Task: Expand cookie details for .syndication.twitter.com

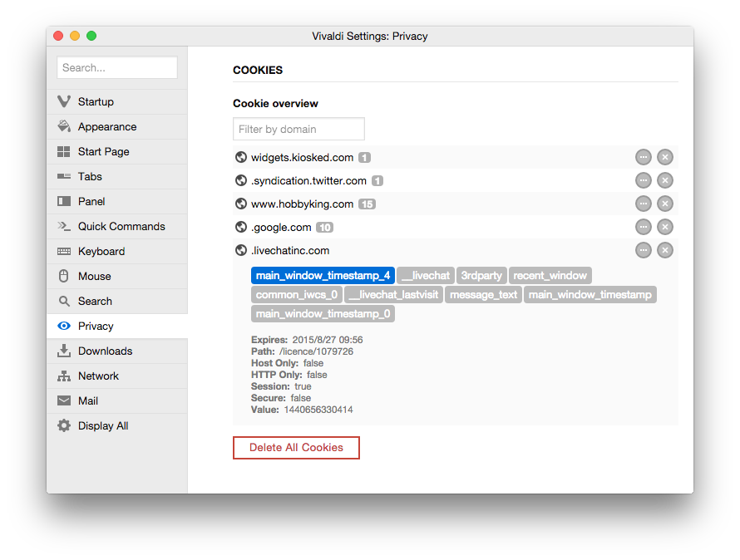Action: click(x=644, y=180)
